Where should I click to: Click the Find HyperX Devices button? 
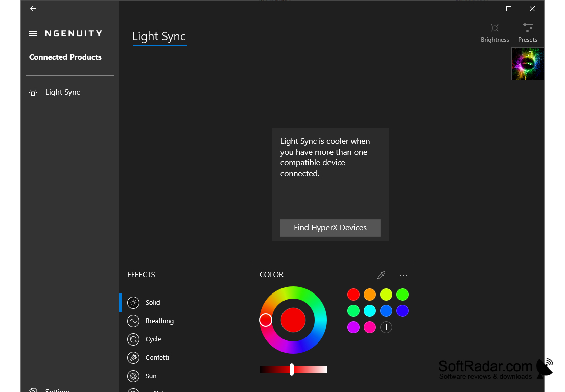[330, 228]
